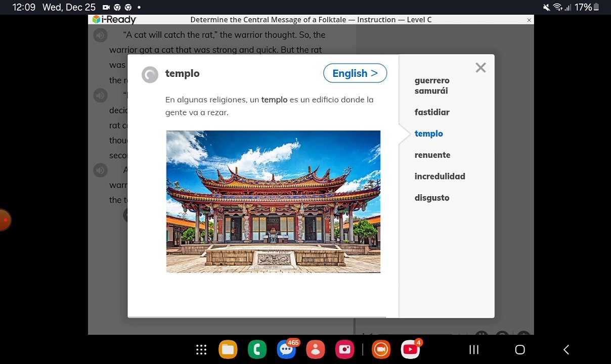Viewport: 611px width, 364px height.
Task: Tap the 17% battery indicator
Action: point(587,8)
